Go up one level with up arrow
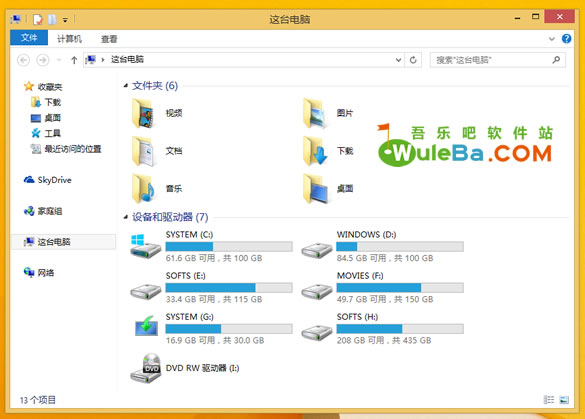This screenshot has width=585, height=419. [74, 60]
